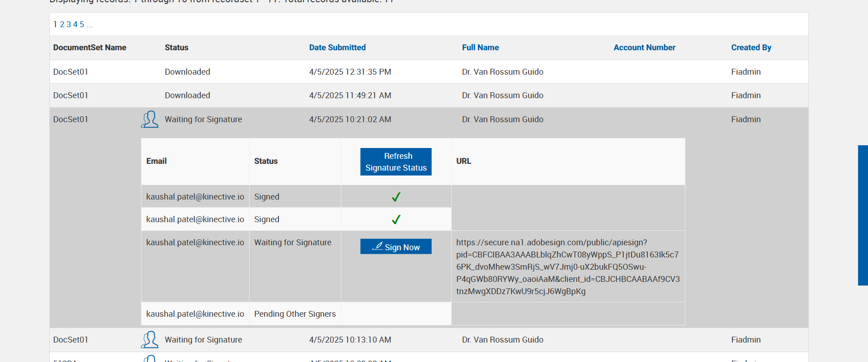The image size is (868, 362).
Task: Go to page 2 of records
Action: [62, 24]
